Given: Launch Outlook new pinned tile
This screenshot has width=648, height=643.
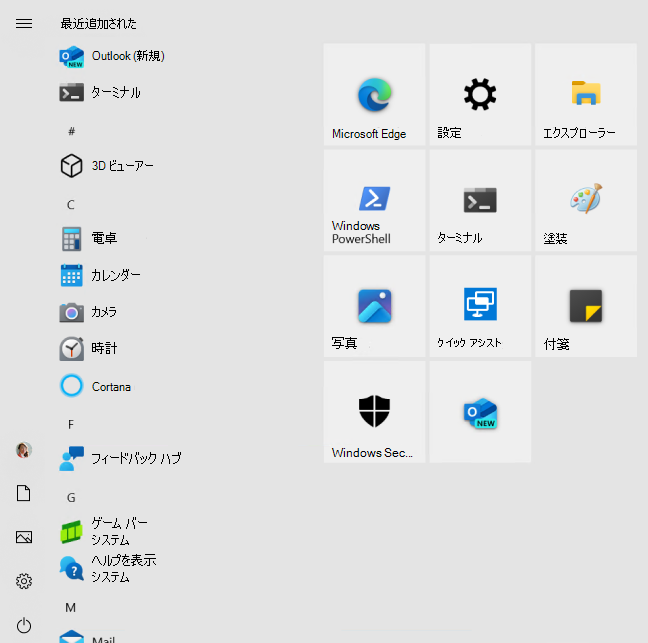Looking at the screenshot, I should [x=480, y=412].
